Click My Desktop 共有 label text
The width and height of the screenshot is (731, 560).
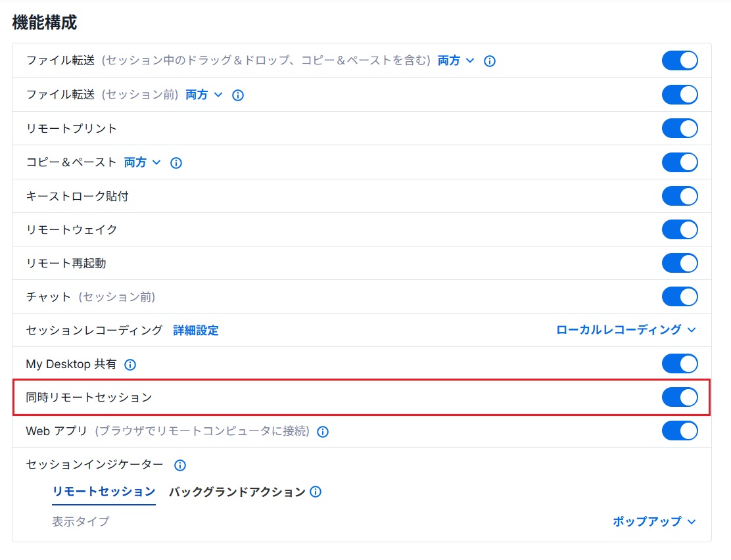coord(72,364)
